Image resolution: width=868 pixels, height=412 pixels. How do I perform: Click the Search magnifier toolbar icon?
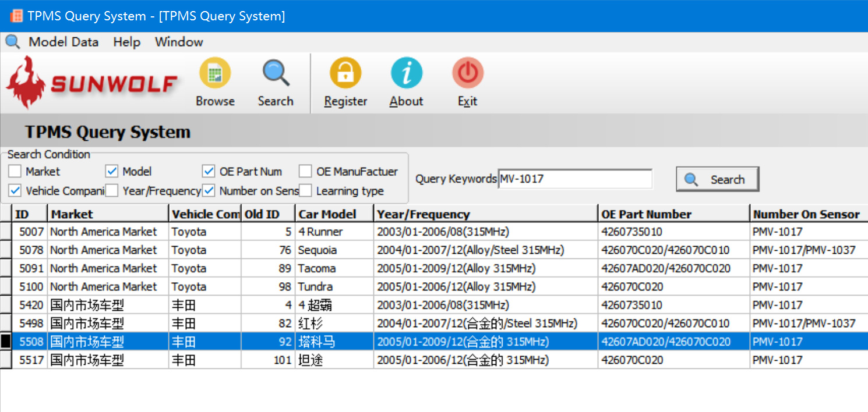[x=276, y=74]
